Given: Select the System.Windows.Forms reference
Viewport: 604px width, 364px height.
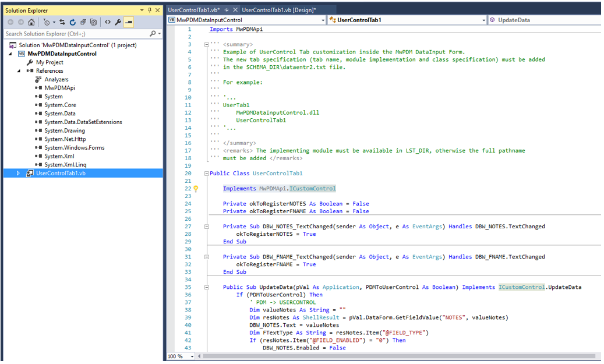Looking at the screenshot, I should click(x=75, y=147).
